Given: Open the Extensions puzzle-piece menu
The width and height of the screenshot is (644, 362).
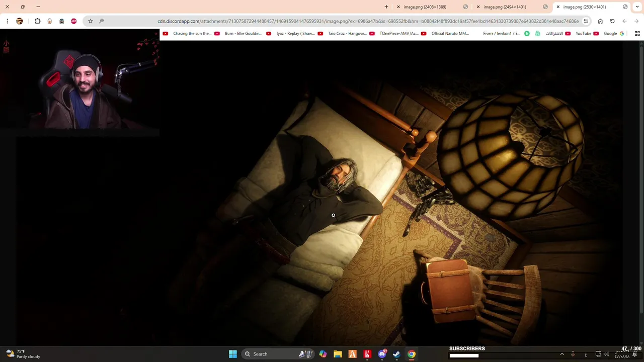Looking at the screenshot, I should (38, 21).
